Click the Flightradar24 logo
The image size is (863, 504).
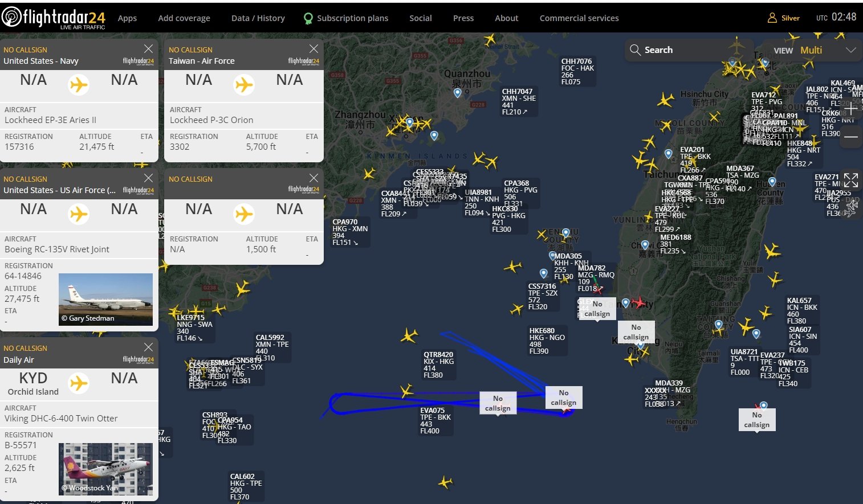click(54, 18)
